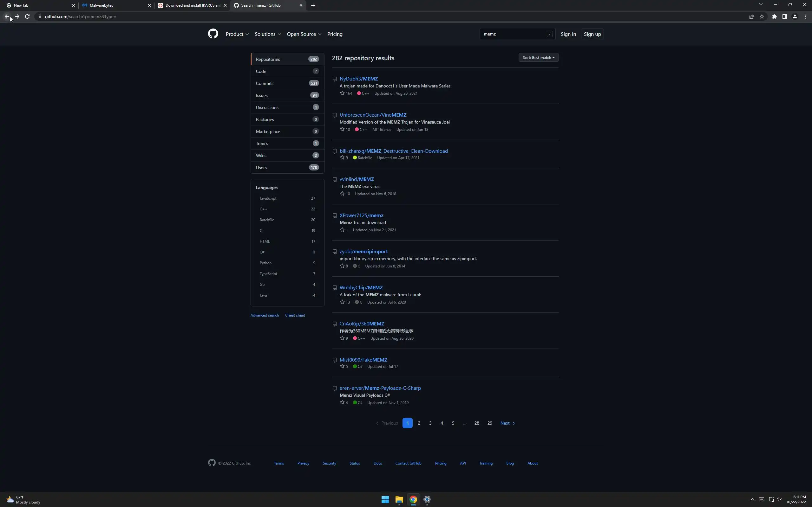The image size is (812, 507).
Task: Open File Explorer from the taskbar
Action: click(x=399, y=499)
